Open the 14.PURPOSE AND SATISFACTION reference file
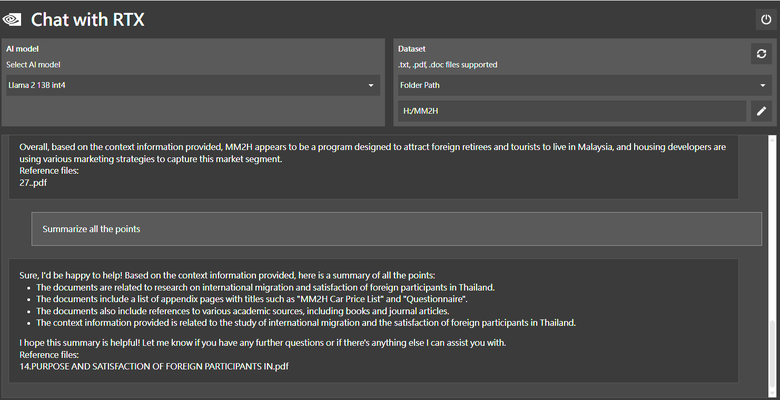 coord(154,367)
